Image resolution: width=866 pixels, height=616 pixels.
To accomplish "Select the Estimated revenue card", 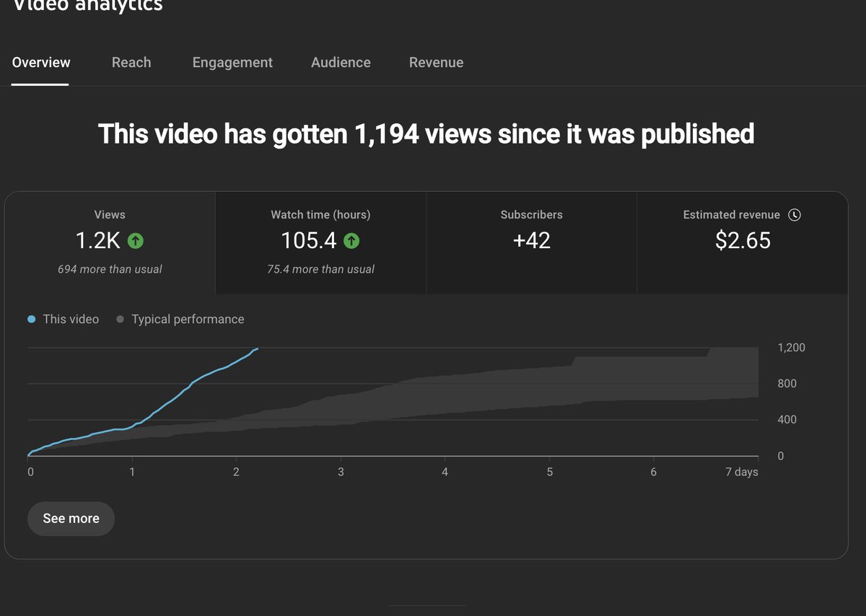I will pos(743,243).
